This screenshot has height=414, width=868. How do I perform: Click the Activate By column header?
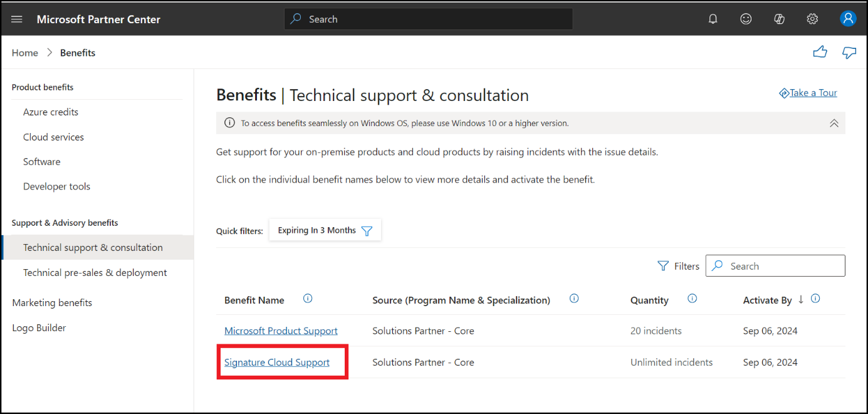(x=768, y=300)
